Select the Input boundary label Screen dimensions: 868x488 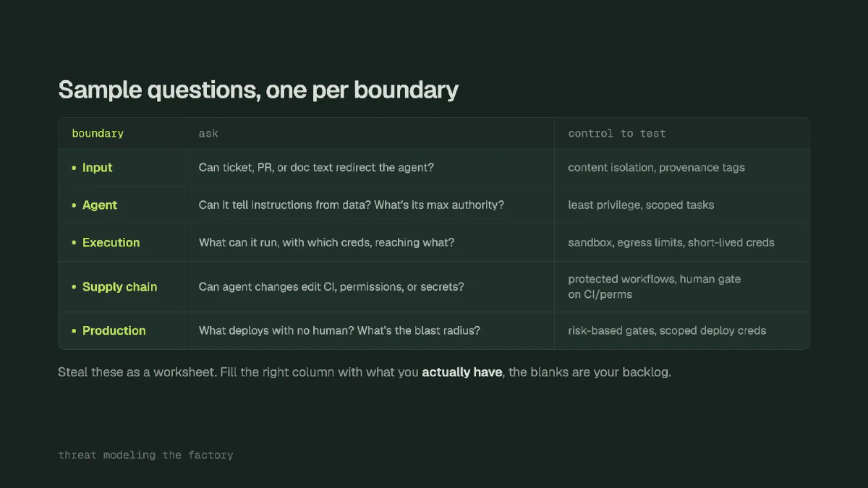pos(98,168)
